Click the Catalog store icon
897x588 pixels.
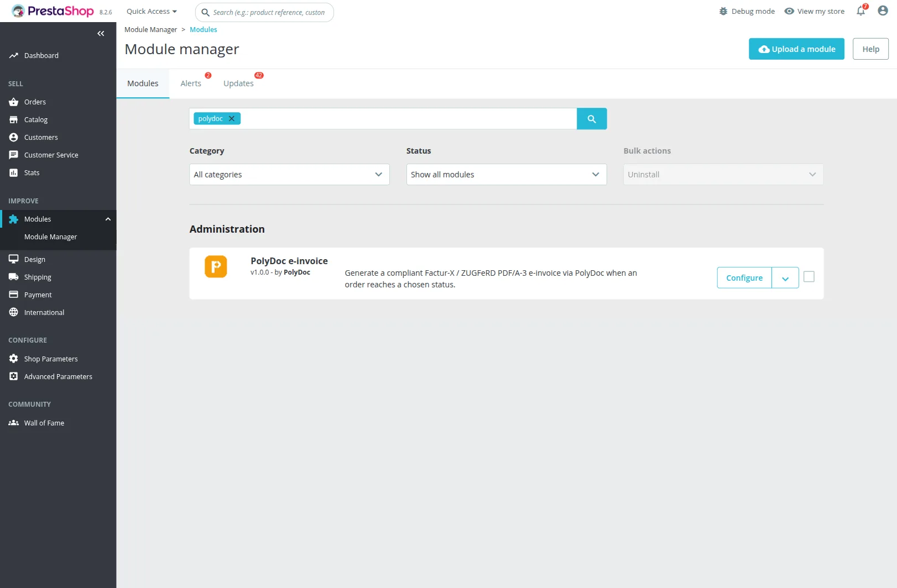click(14, 119)
